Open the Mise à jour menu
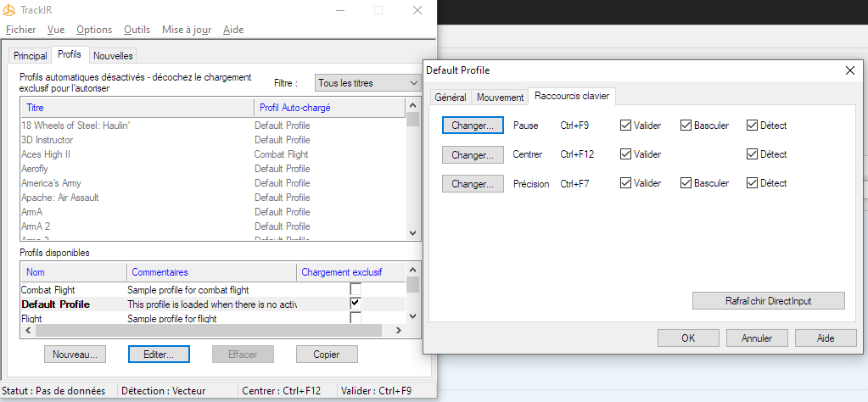868x402 pixels. point(187,30)
